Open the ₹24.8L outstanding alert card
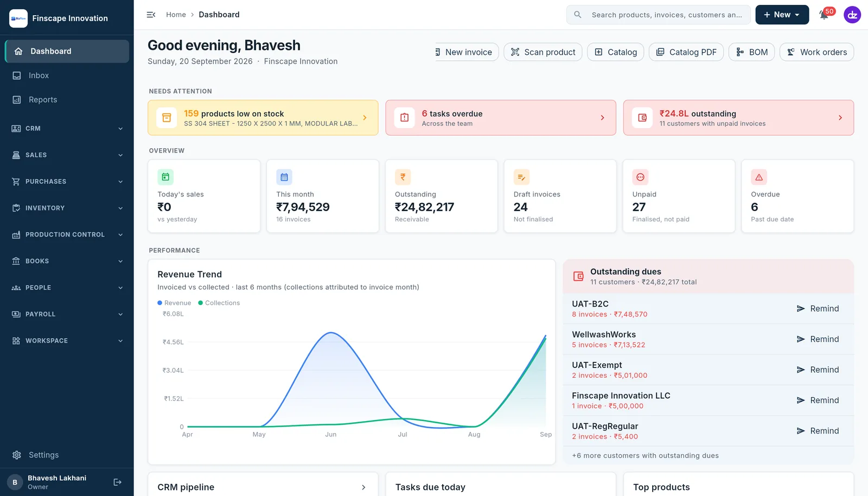Viewport: 868px width, 496px height. (738, 118)
